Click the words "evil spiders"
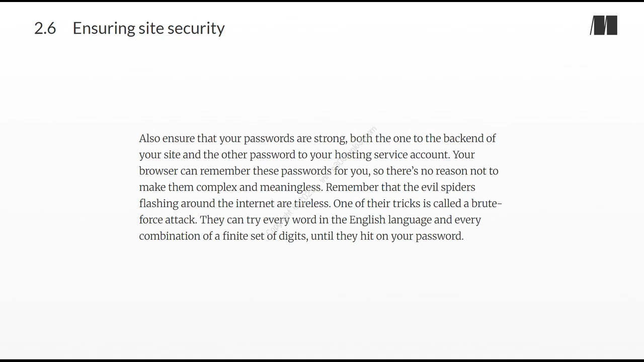Viewport: 644px width, 362px height. 448,188
